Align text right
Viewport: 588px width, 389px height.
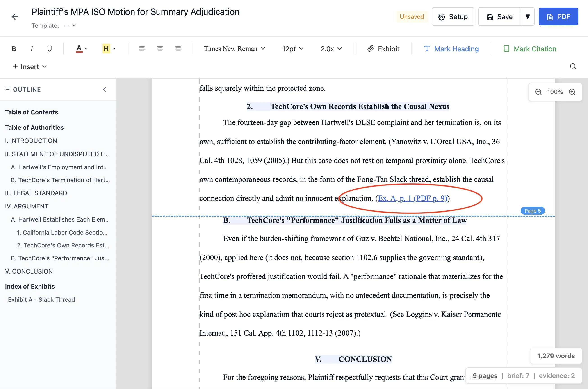coord(178,49)
